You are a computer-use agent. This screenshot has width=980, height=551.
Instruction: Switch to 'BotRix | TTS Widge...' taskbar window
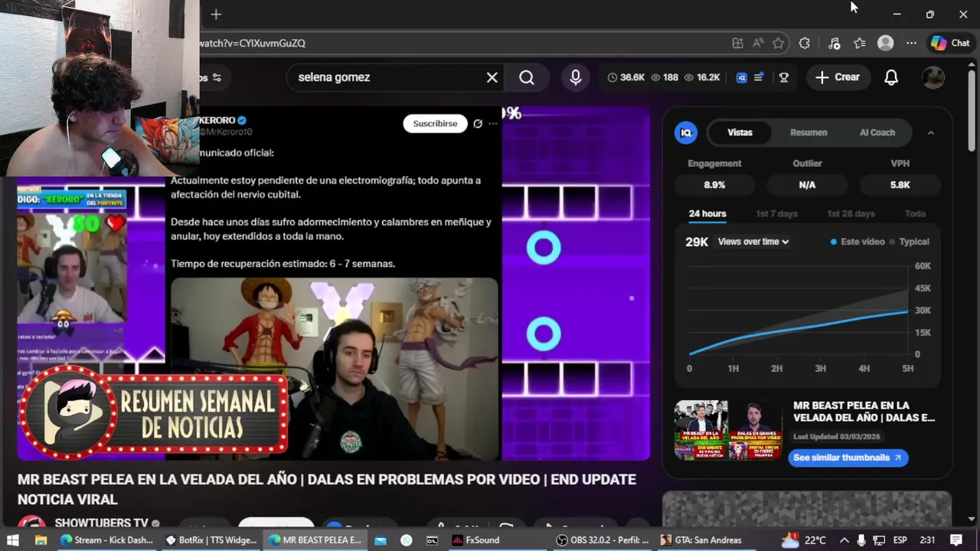click(x=211, y=540)
